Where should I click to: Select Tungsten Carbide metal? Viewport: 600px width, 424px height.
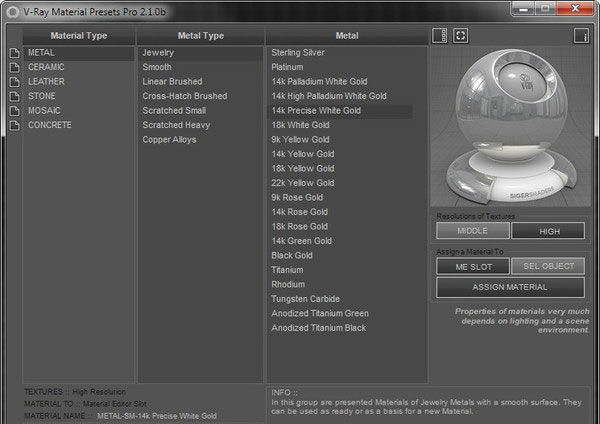pos(341,299)
